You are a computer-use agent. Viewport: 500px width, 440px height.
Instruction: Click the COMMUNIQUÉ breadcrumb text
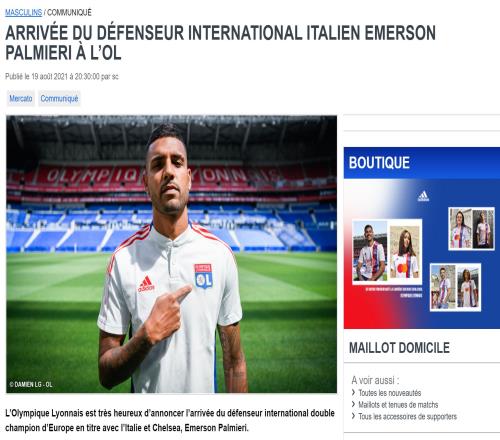(x=69, y=13)
